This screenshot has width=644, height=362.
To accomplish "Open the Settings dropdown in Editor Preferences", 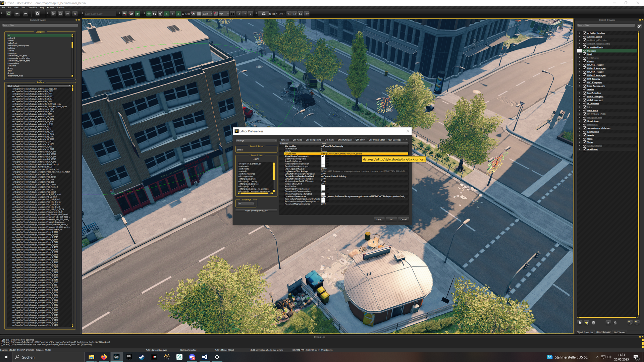I will pyautogui.click(x=256, y=140).
